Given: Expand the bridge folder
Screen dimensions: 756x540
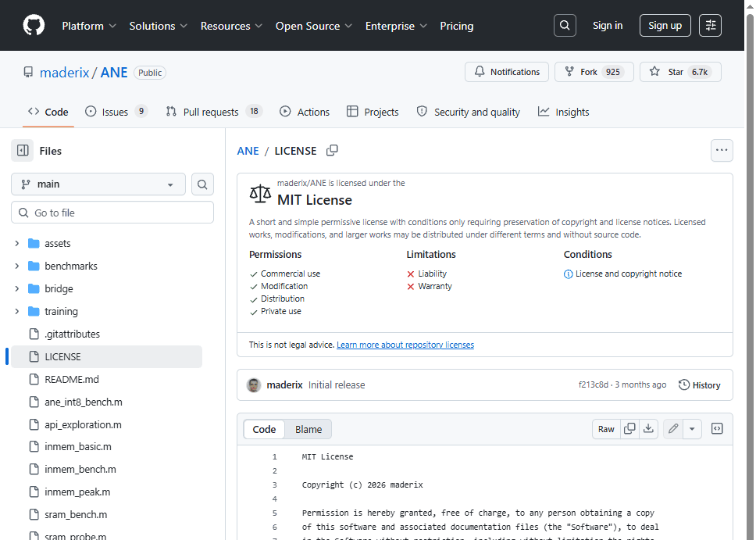Looking at the screenshot, I should coord(17,288).
